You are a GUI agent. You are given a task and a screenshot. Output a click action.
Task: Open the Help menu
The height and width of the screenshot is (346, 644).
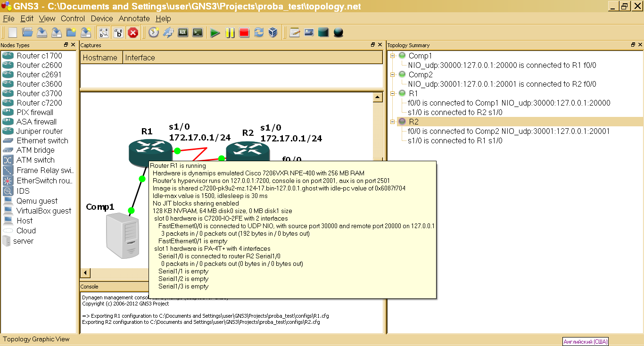tap(163, 18)
